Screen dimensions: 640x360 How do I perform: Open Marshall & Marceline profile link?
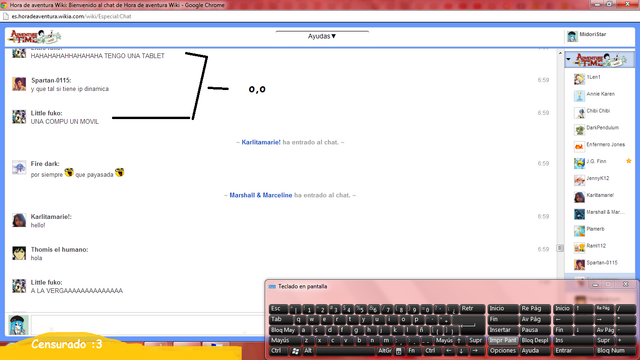261,195
